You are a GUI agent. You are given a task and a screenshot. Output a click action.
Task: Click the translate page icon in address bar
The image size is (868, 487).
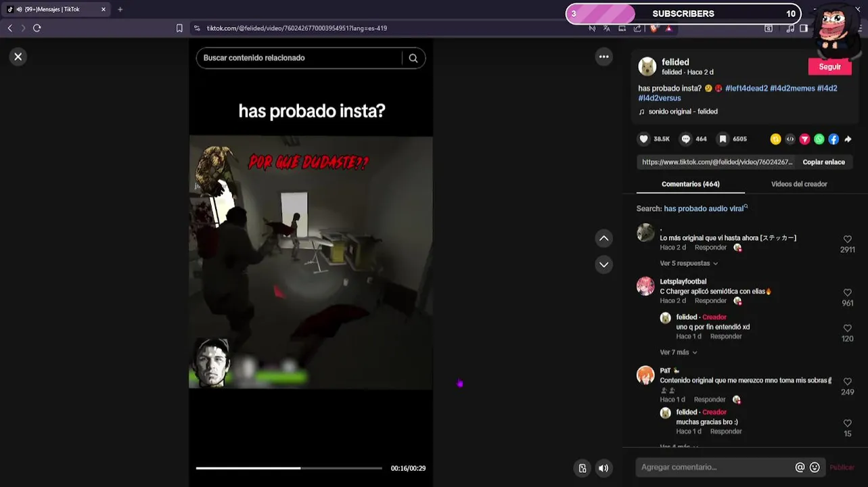pyautogui.click(x=607, y=28)
